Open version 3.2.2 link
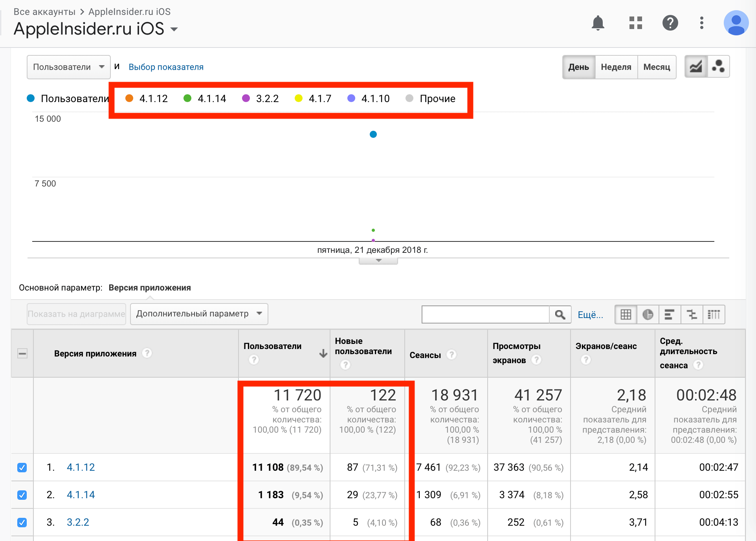756x541 pixels. click(78, 522)
